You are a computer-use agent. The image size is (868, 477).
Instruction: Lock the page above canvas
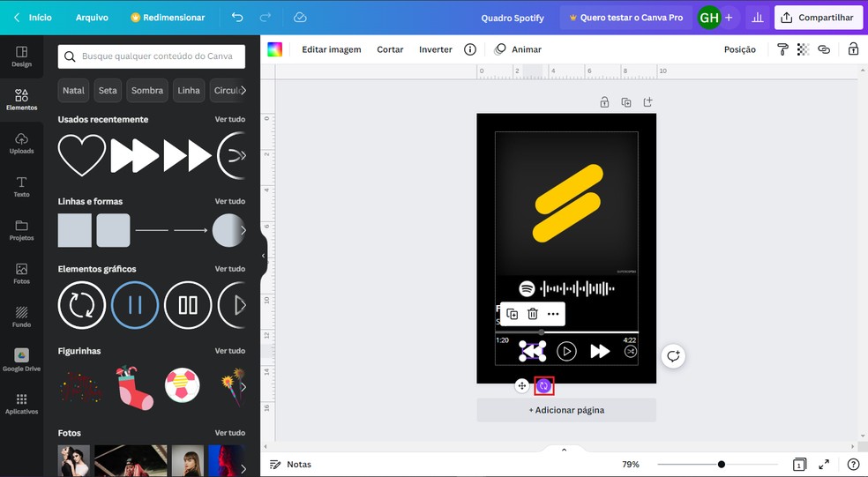604,102
